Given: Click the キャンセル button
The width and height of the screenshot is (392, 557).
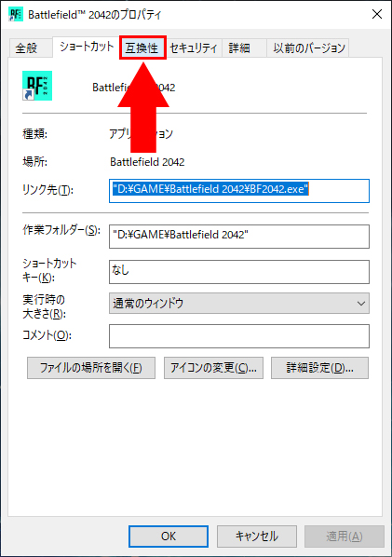Looking at the screenshot, I should pos(257,536).
